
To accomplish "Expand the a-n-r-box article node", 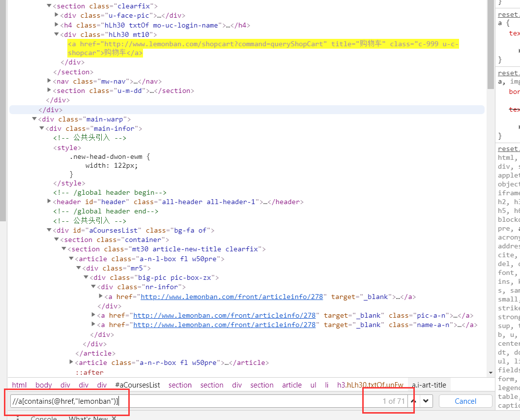I will coord(72,362).
